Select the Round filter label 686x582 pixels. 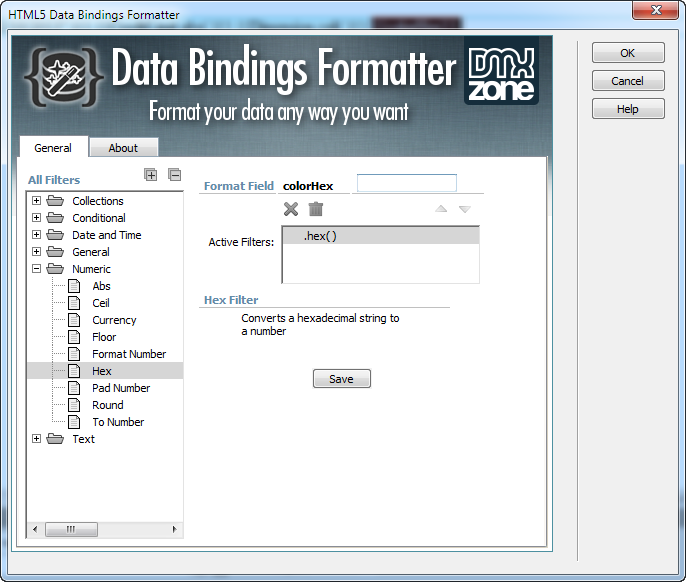pyautogui.click(x=108, y=405)
